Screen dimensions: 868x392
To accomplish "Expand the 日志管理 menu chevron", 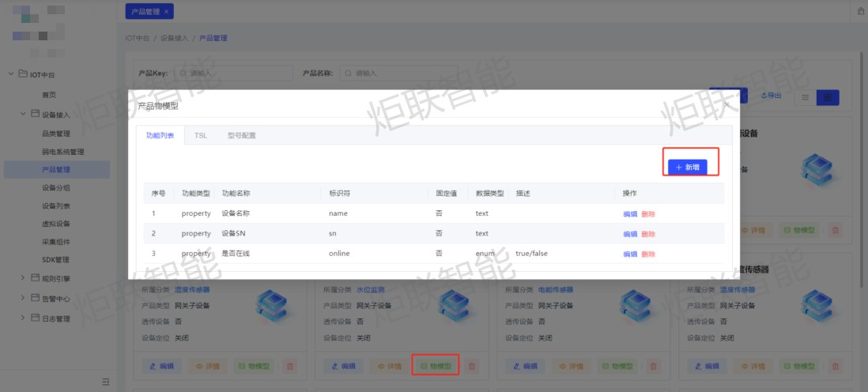I will pyautogui.click(x=23, y=318).
